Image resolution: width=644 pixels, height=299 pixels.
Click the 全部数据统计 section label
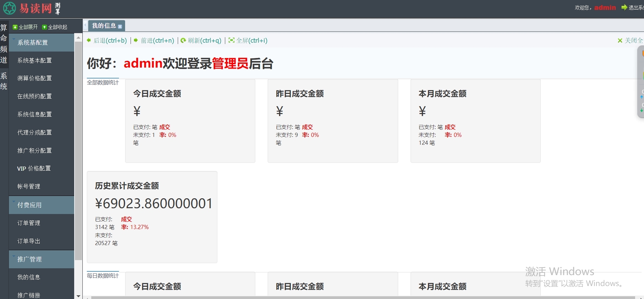click(103, 83)
